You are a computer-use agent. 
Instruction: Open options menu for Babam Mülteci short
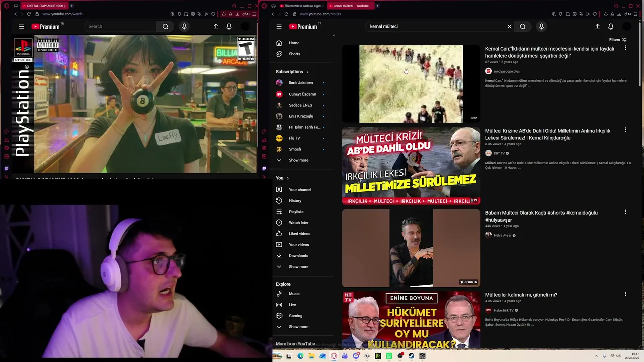click(625, 212)
